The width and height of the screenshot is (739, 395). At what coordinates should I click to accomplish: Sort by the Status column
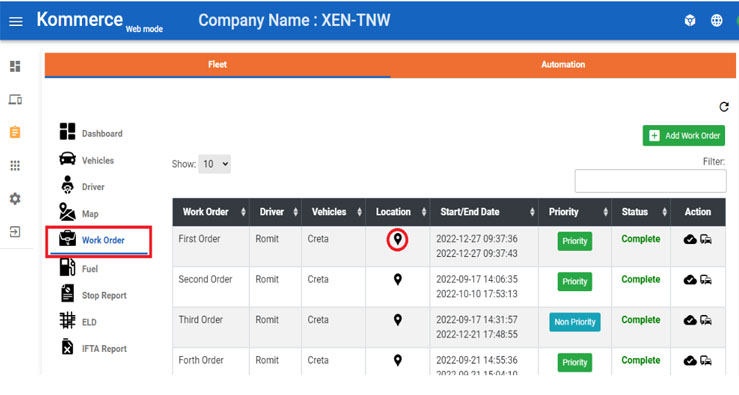pos(641,212)
